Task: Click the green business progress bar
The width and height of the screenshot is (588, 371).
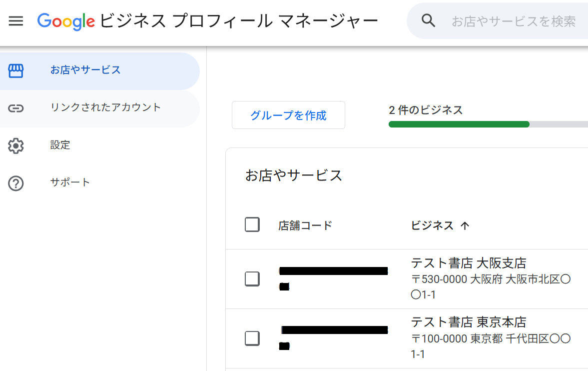Action: click(x=459, y=124)
